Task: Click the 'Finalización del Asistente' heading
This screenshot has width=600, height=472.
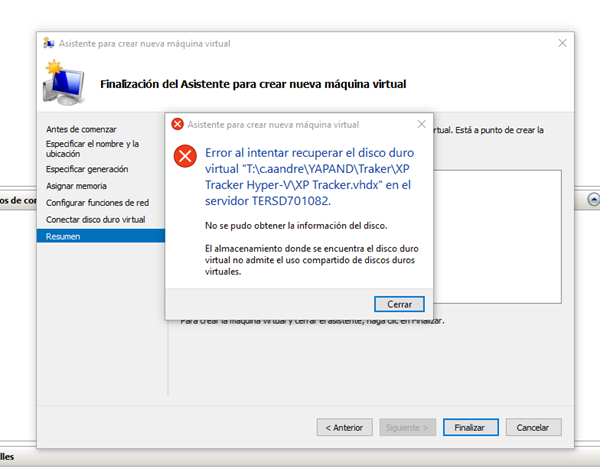Action: coord(253,84)
